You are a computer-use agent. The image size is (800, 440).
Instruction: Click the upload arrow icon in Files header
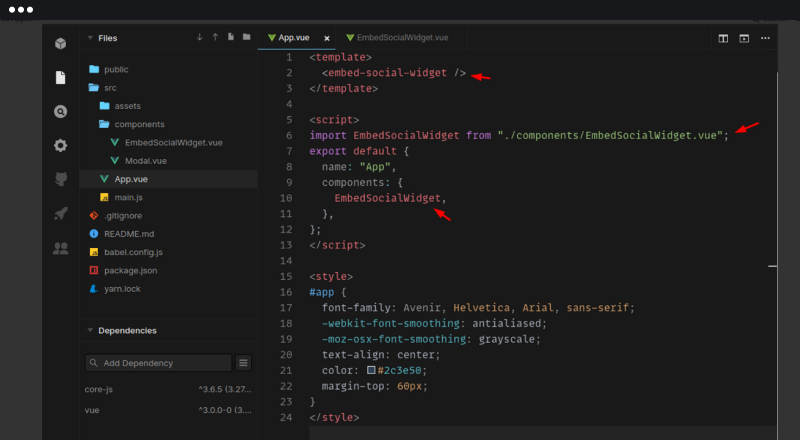(x=215, y=37)
